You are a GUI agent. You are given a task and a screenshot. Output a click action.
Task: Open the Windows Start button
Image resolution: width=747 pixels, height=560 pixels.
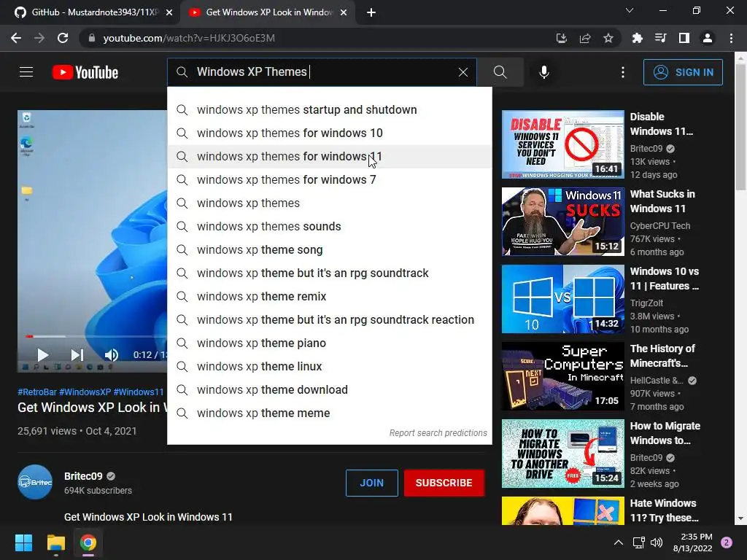tap(23, 542)
